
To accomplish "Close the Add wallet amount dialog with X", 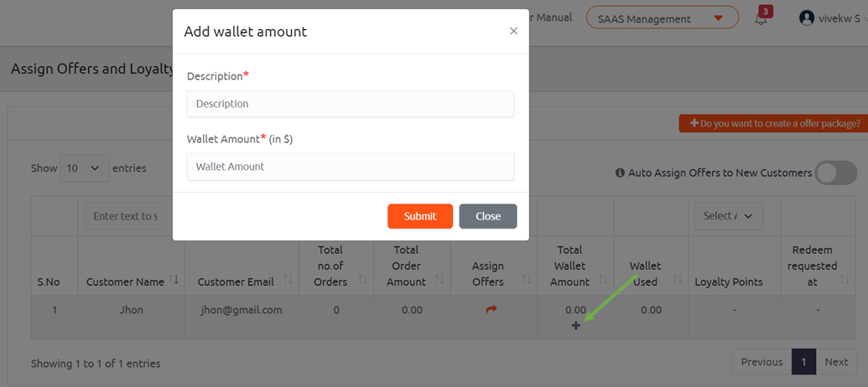I will pyautogui.click(x=513, y=32).
